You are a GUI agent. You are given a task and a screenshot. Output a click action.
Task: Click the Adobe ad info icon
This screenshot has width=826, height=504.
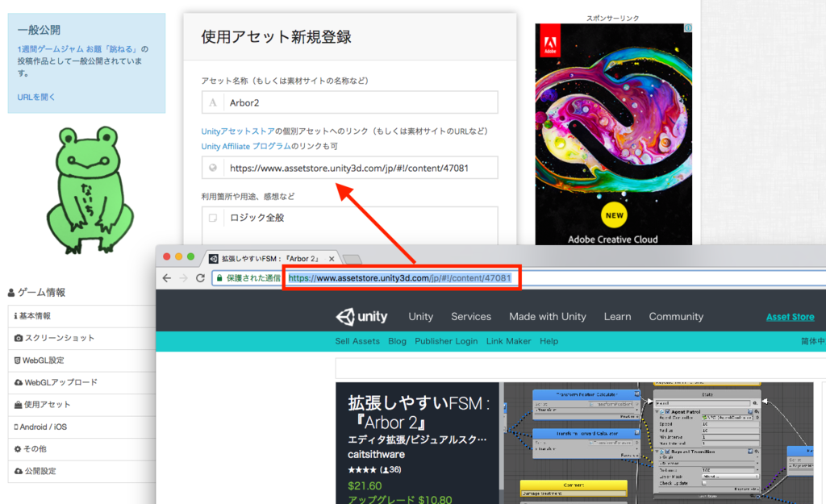point(688,28)
